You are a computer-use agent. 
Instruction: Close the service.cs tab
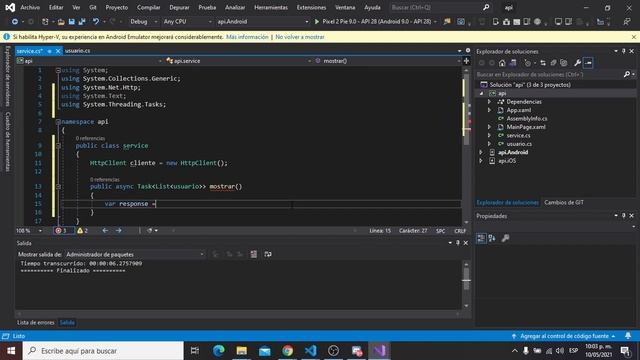pos(58,51)
